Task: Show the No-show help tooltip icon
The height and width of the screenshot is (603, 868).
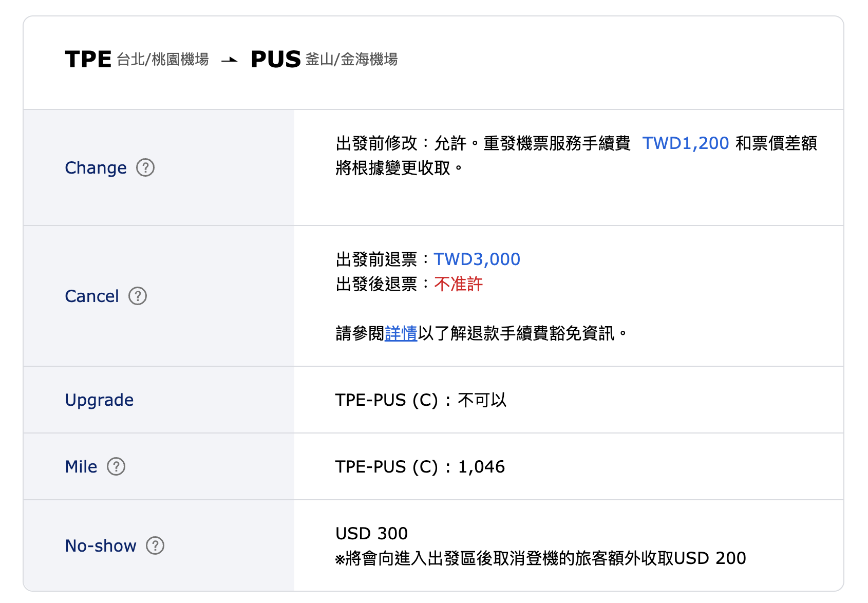Action: pos(155,545)
